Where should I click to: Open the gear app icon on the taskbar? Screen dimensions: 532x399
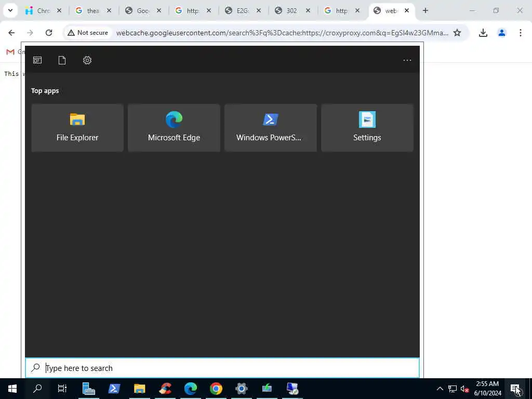pos(242,389)
